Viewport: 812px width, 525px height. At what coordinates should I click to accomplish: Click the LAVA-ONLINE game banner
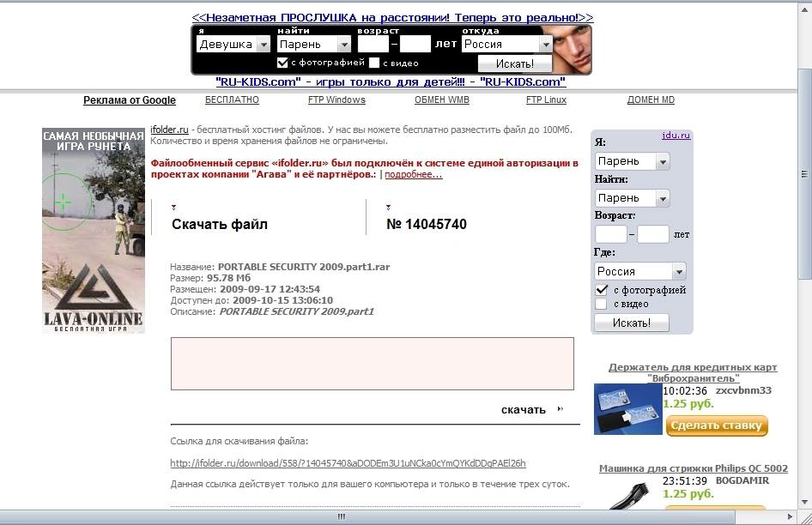click(x=94, y=231)
